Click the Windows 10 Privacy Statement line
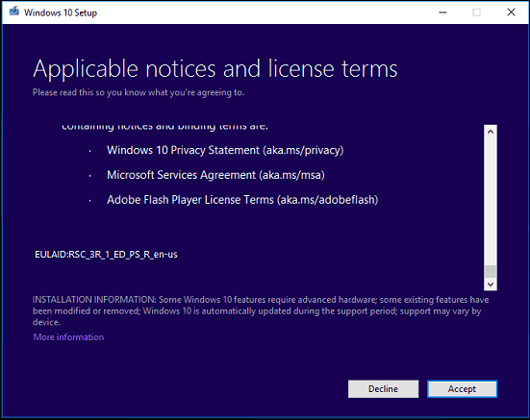 225,150
